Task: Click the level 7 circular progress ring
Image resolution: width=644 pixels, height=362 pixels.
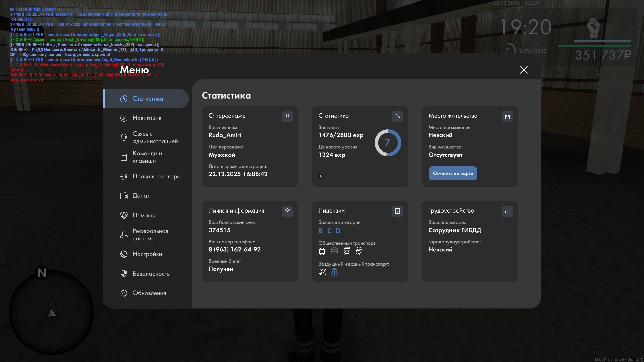Action: pyautogui.click(x=388, y=143)
